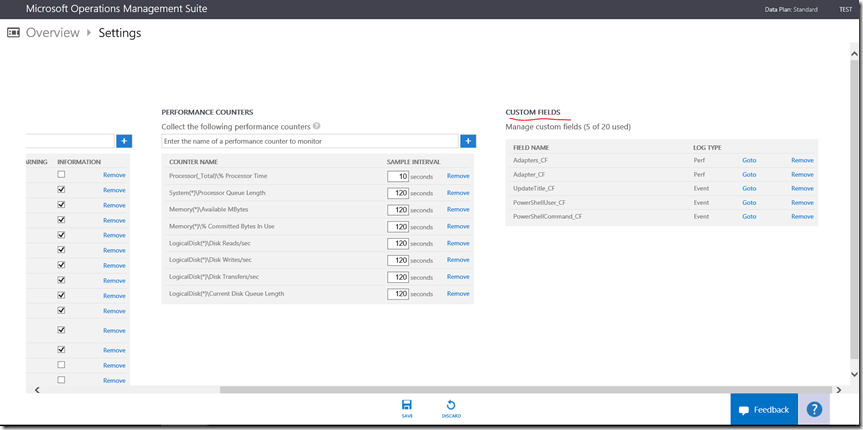Toggle the first checkbox in Information column
Viewport: 863px width, 430px height.
click(61, 175)
